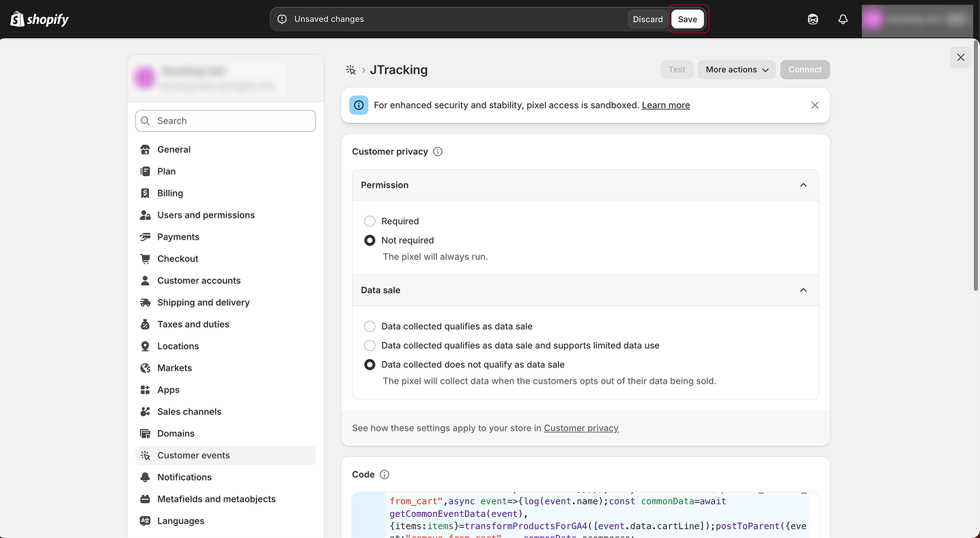
Task: Open the Sidekick assistant icon
Action: click(x=813, y=19)
